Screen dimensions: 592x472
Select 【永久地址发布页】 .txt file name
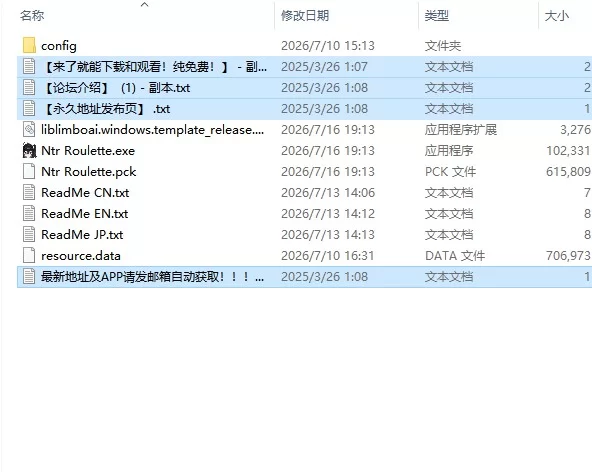pos(105,109)
